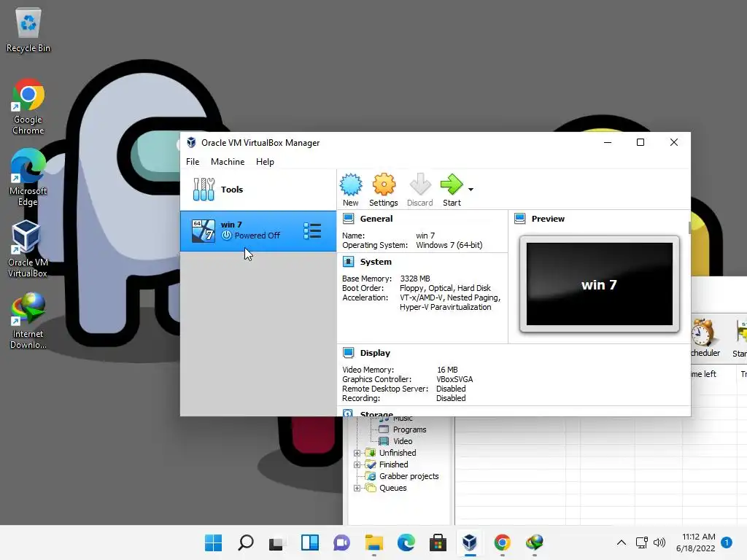Open the Google Chrome desktop shortcut
Screen dimensions: 747x560
pos(28,107)
